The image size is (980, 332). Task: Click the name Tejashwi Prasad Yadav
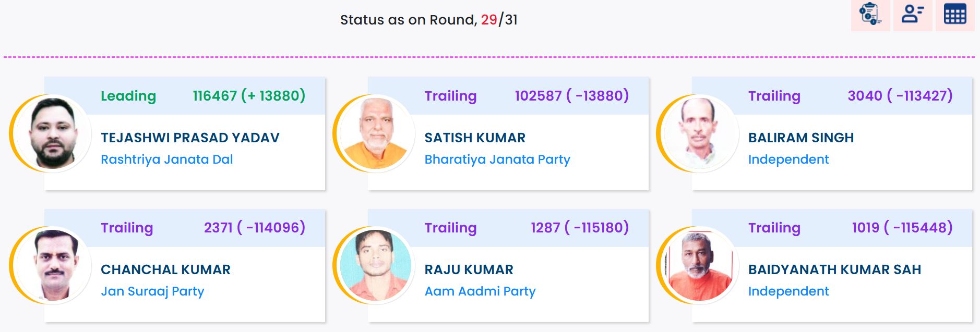190,138
